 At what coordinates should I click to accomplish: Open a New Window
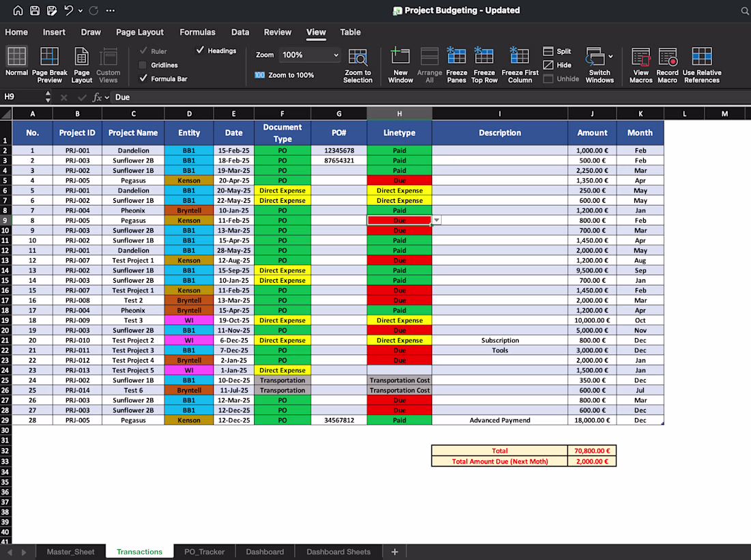click(400, 65)
